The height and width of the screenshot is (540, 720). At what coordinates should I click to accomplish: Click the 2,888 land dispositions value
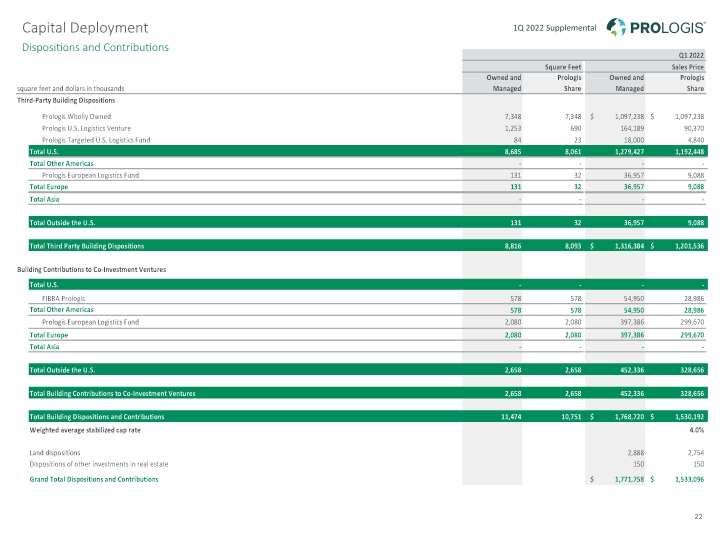[x=636, y=453]
